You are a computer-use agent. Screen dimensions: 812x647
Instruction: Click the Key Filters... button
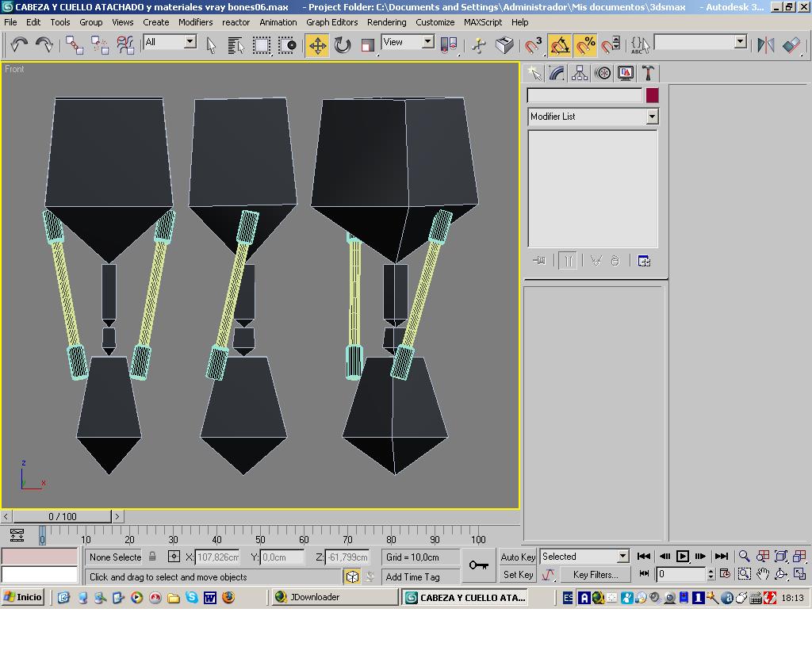tap(595, 575)
